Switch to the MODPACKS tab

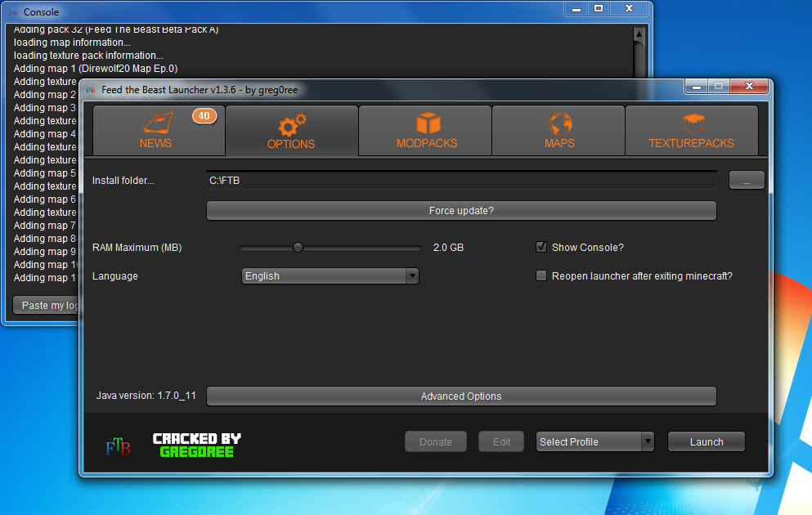click(426, 130)
